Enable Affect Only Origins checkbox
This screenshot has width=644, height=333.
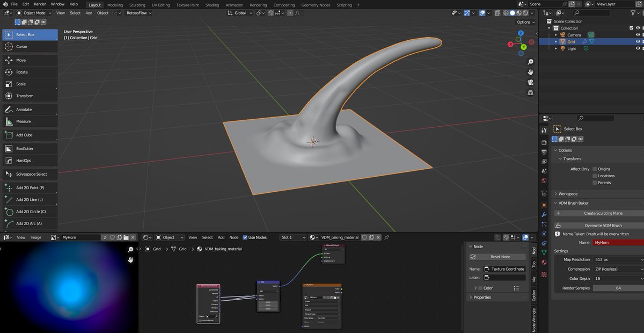(595, 169)
